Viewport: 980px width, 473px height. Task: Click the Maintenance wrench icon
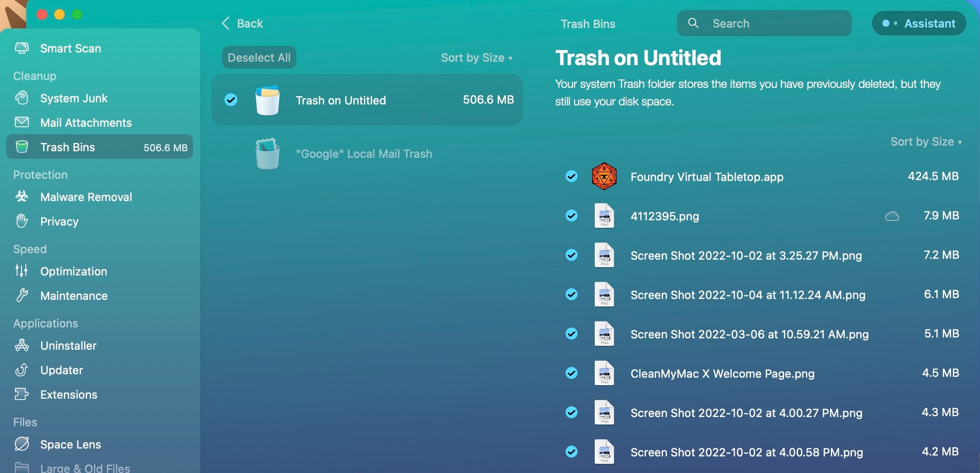(x=22, y=296)
